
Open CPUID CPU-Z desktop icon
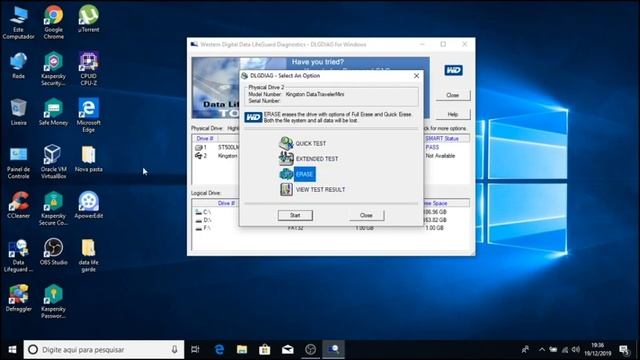pos(89,69)
